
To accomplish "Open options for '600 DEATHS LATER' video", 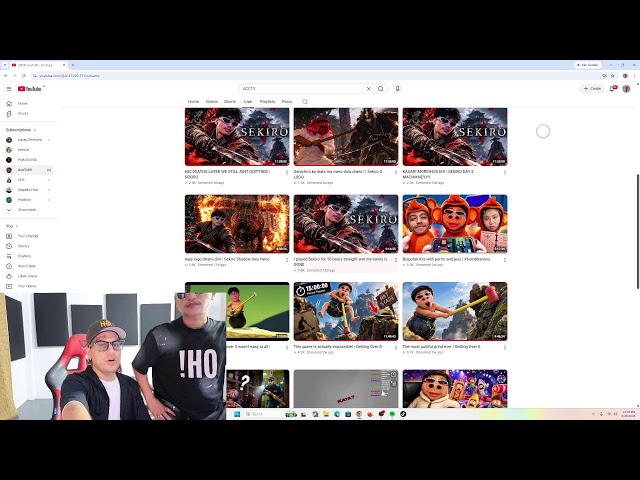I will (287, 173).
